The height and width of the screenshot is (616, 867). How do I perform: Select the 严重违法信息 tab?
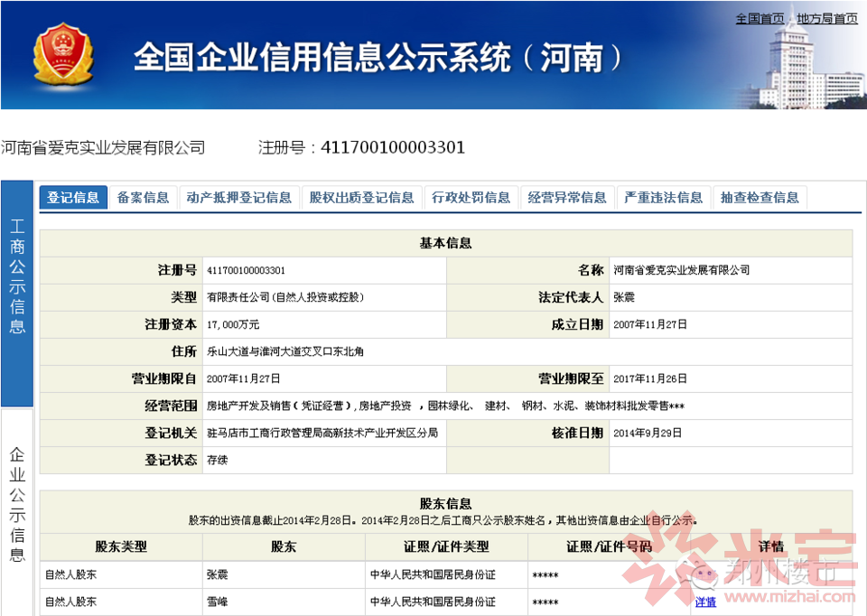point(664,198)
